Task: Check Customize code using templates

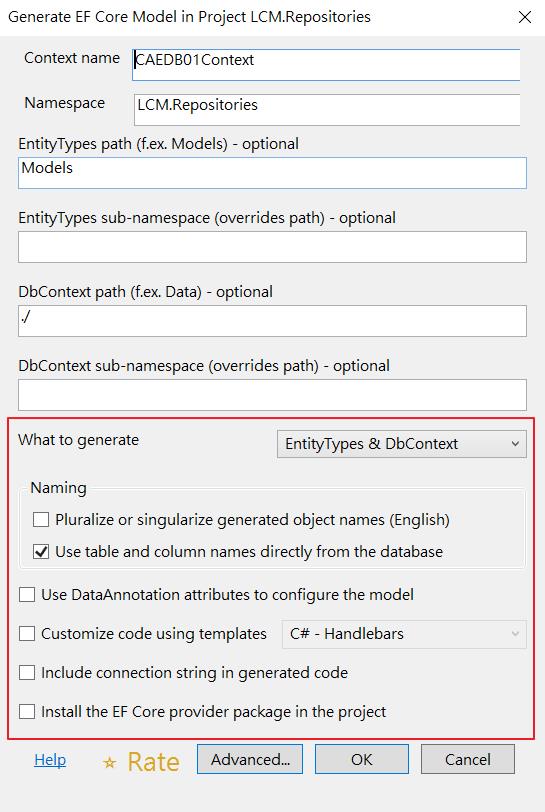Action: click(27, 633)
